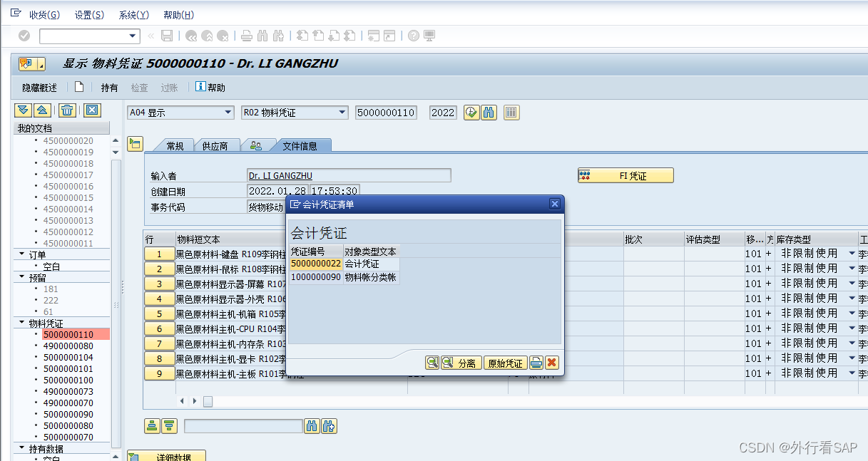The height and width of the screenshot is (461, 868).
Task: Click the item binoculars search icon below the table
Action: pos(312,426)
